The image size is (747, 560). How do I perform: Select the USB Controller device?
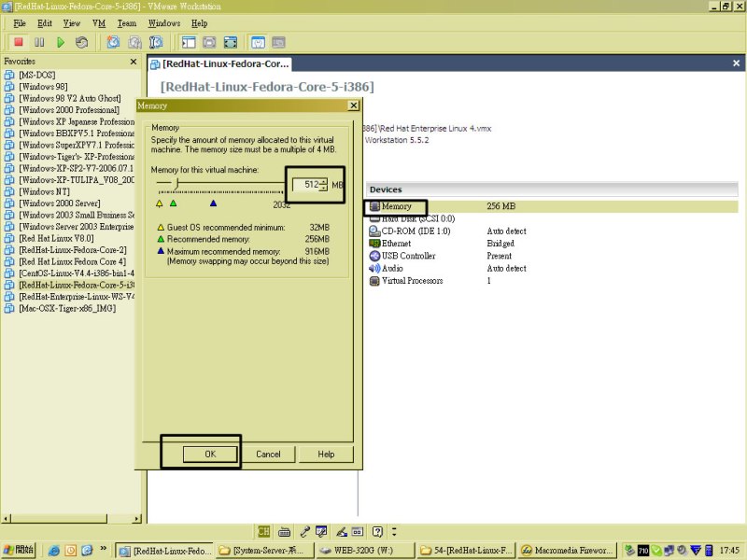click(x=402, y=256)
